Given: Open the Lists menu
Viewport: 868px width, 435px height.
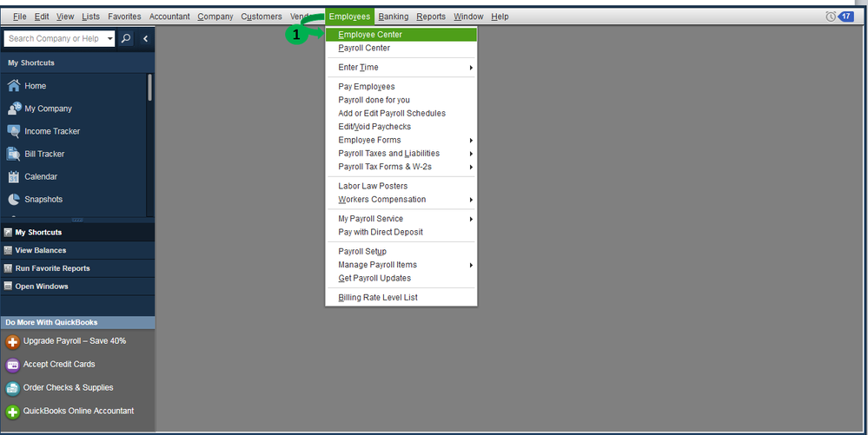Looking at the screenshot, I should (x=90, y=16).
